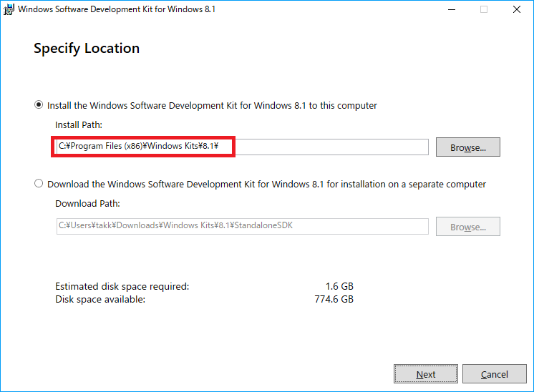Click the 'Install Path:' label

(79, 125)
